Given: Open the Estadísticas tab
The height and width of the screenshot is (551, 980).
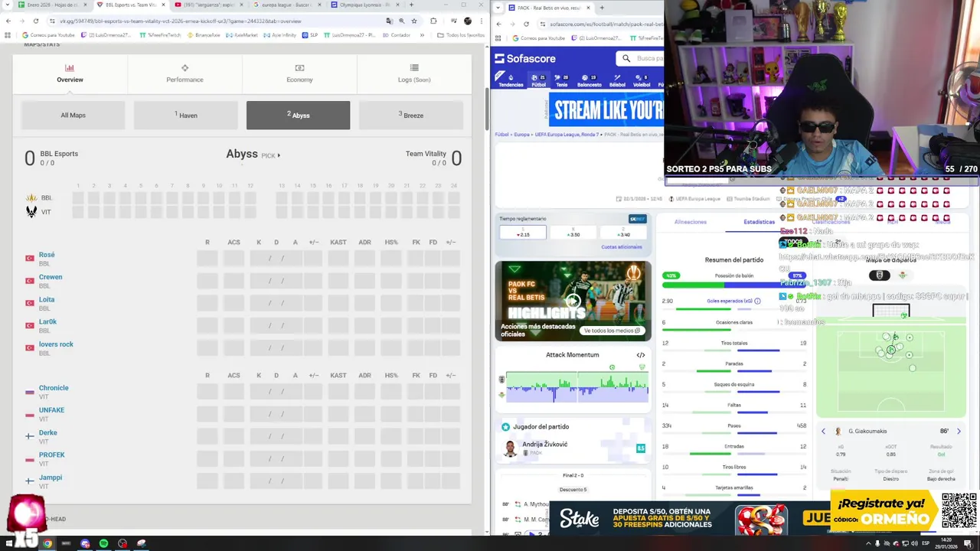Looking at the screenshot, I should (759, 222).
